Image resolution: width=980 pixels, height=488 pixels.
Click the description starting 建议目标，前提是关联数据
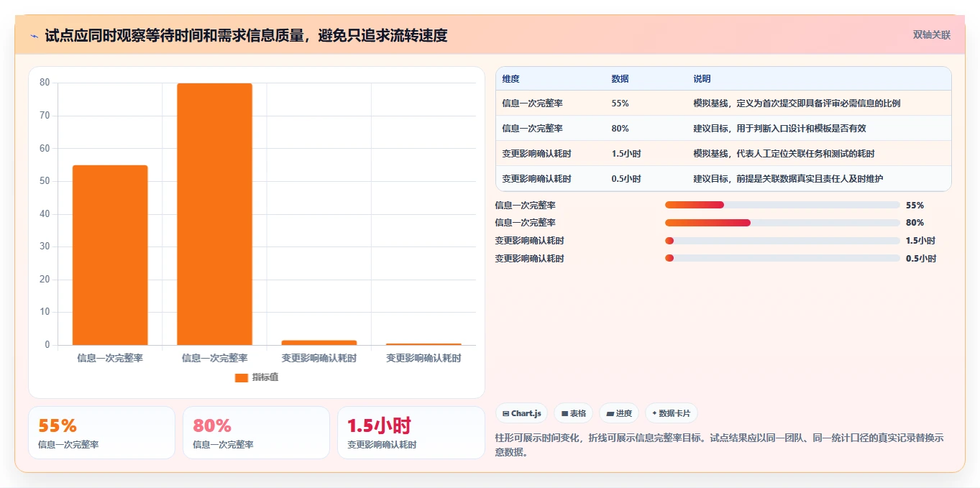click(x=788, y=179)
